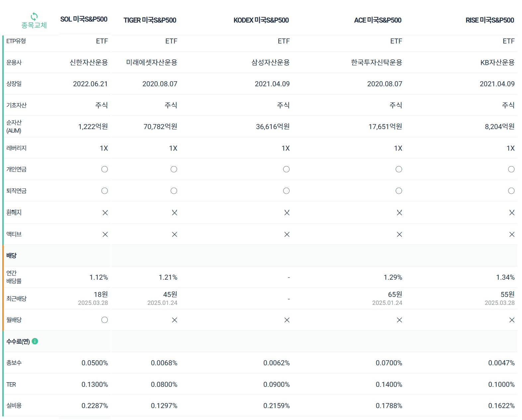Click the 70,782억원 AUM value

(160, 126)
